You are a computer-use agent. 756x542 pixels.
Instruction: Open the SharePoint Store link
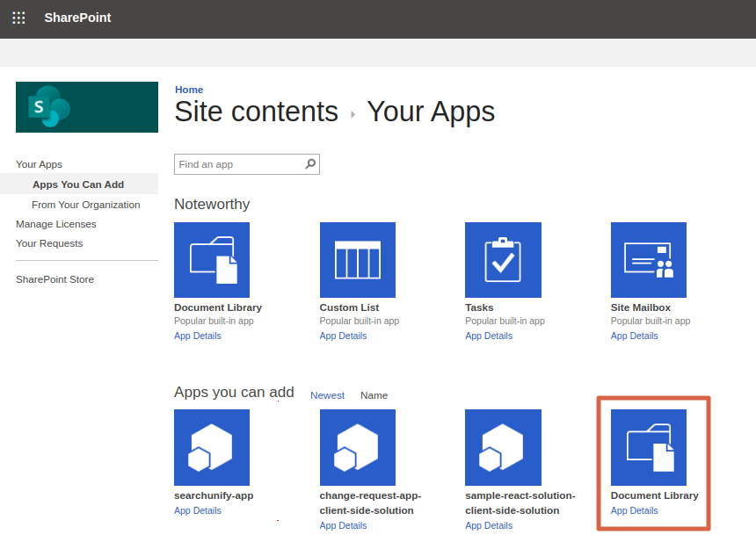click(55, 279)
